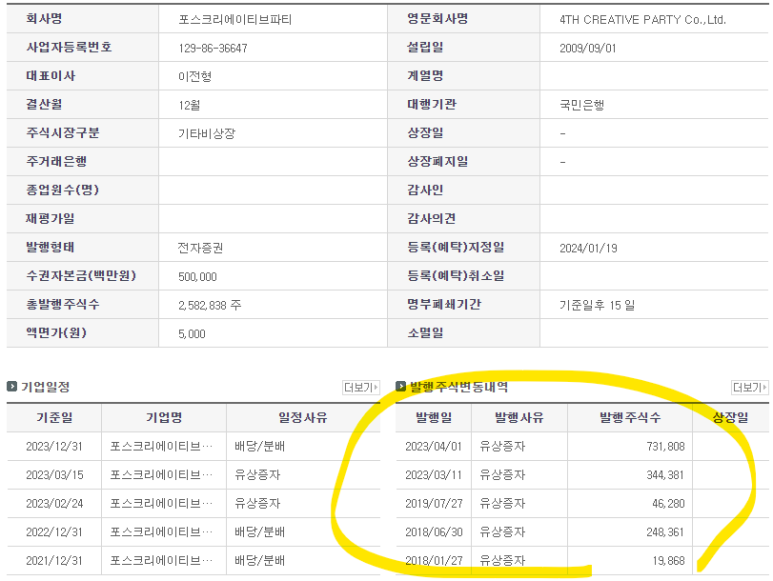
Task: Click the 수권자본금(백만원) row label
Action: click(x=81, y=276)
